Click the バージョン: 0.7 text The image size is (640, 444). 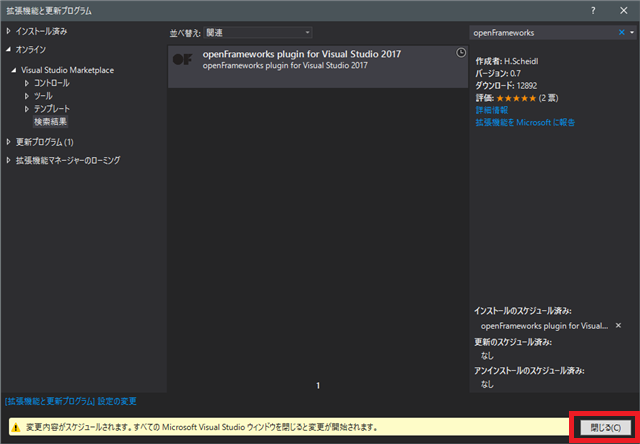pyautogui.click(x=498, y=73)
